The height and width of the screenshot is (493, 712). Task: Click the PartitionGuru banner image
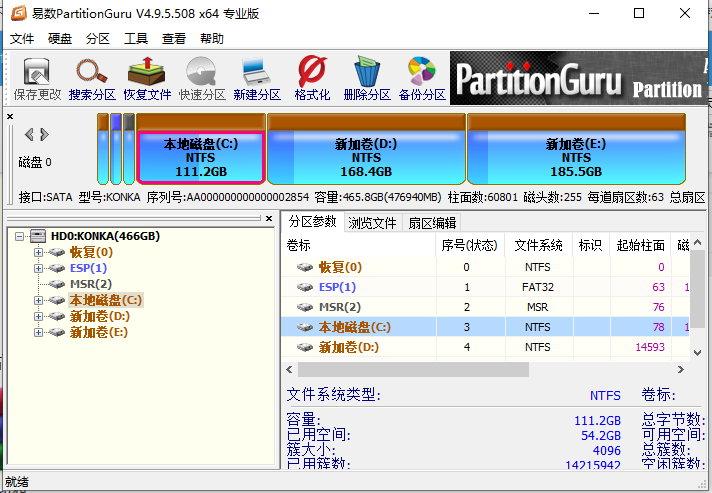pyautogui.click(x=581, y=78)
